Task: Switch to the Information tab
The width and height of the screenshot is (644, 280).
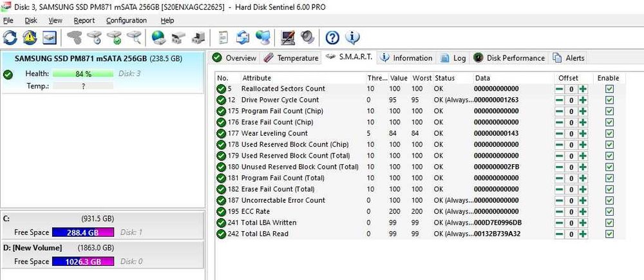Action: (406, 58)
